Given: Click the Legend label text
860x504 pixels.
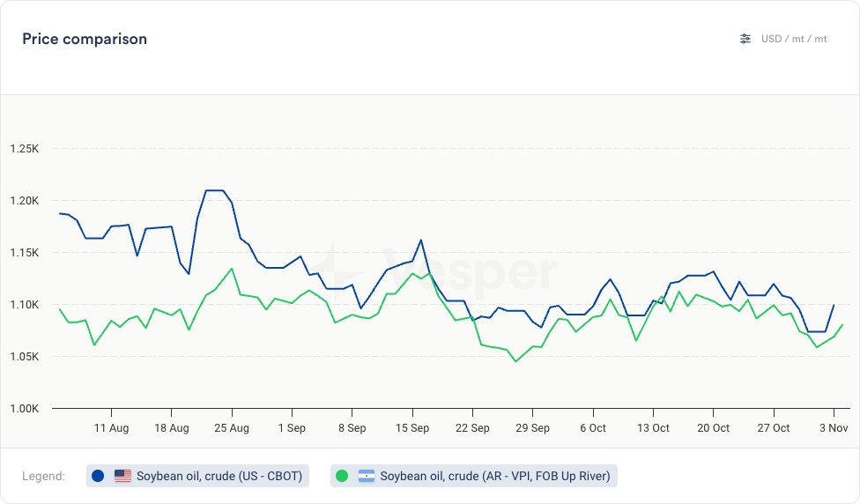Looking at the screenshot, I should pos(43,477).
